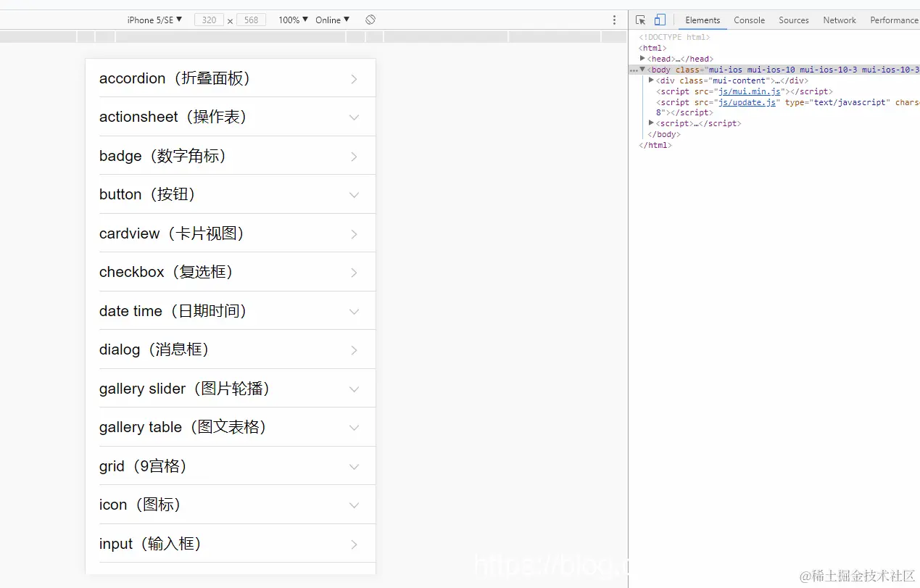Open the actionsheet（操作表）list item
920x588 pixels.
click(231, 117)
